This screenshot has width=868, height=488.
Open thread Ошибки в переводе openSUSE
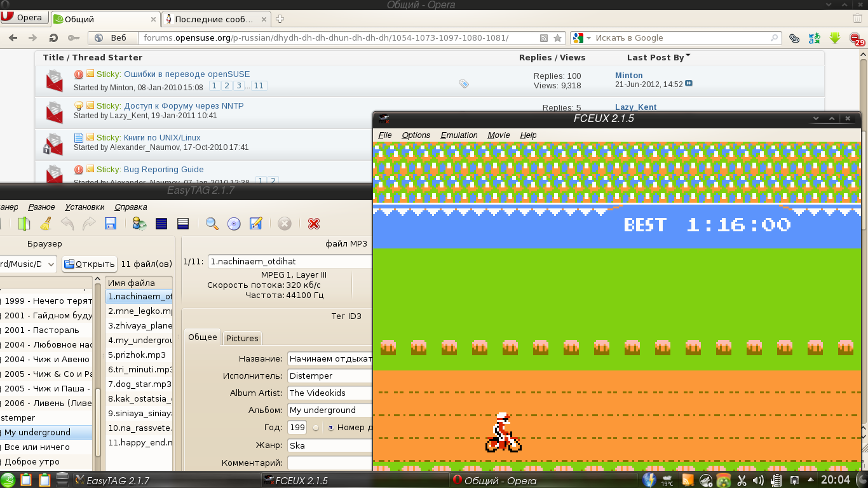tap(187, 74)
